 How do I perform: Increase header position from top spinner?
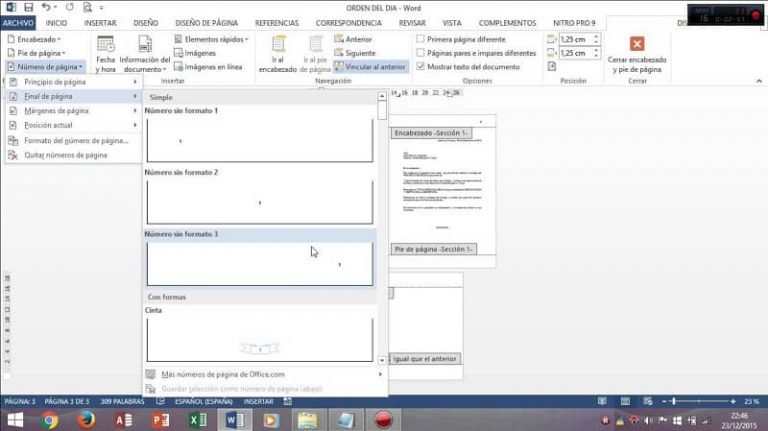pos(596,37)
